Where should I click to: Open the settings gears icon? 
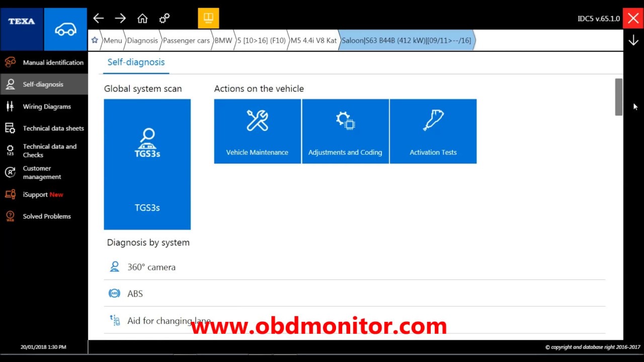click(165, 19)
